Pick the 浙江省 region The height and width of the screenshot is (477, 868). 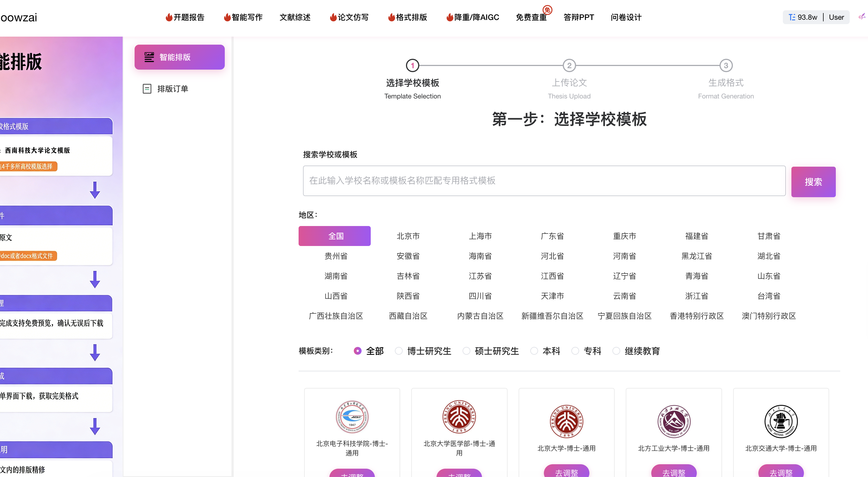pos(697,296)
